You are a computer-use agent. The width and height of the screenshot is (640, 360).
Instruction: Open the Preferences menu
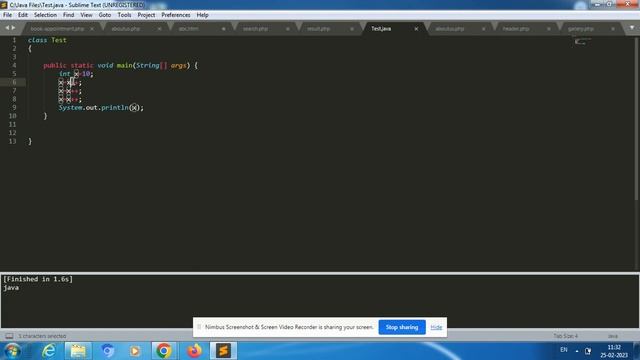pos(176,15)
